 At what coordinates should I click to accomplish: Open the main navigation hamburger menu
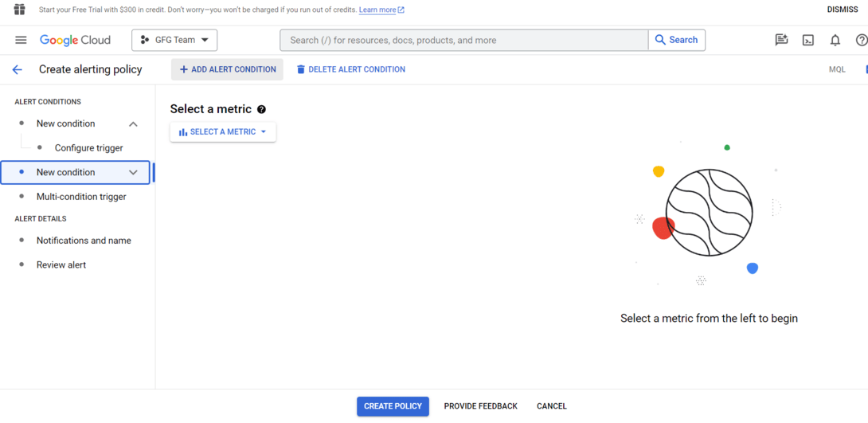coord(21,40)
